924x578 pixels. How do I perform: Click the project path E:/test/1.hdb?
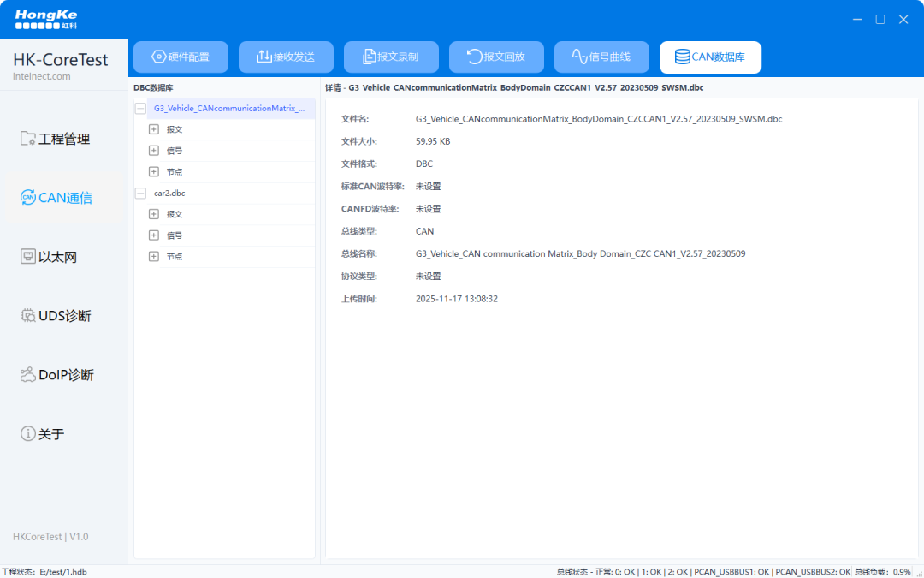click(x=63, y=572)
